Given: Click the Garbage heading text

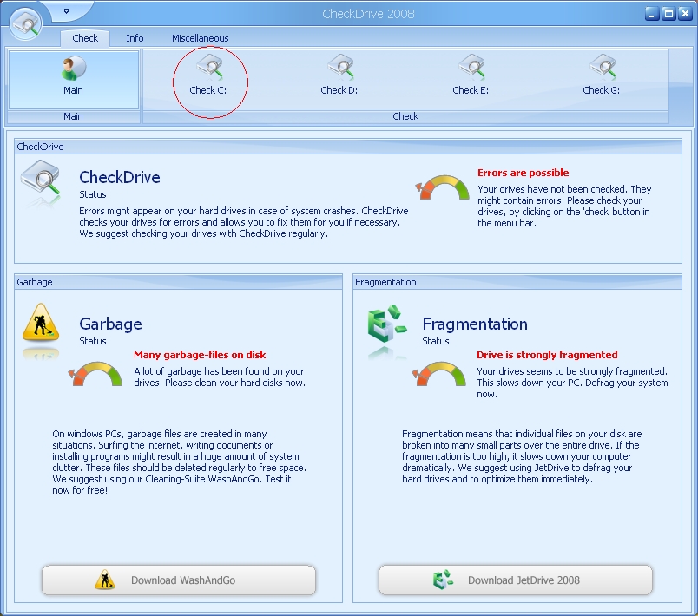Looking at the screenshot, I should point(110,324).
